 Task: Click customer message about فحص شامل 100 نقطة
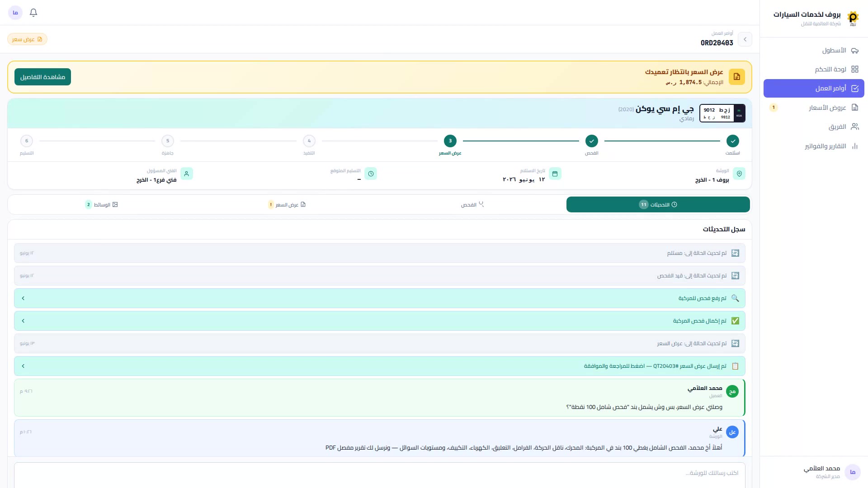(644, 407)
